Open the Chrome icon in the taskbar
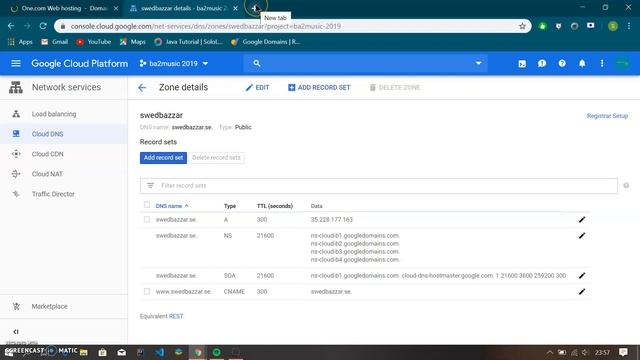The image size is (640, 360). pos(198,352)
